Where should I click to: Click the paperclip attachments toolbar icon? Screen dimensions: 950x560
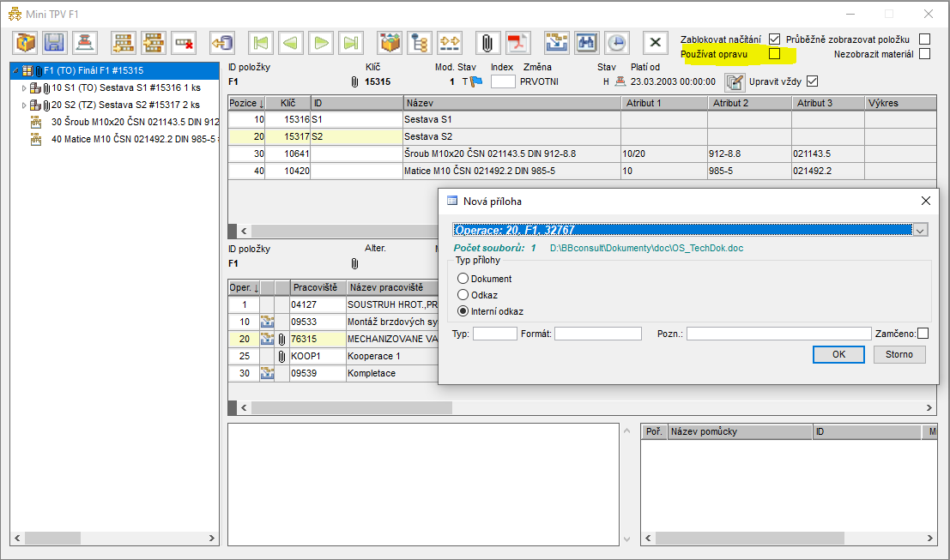pyautogui.click(x=487, y=43)
